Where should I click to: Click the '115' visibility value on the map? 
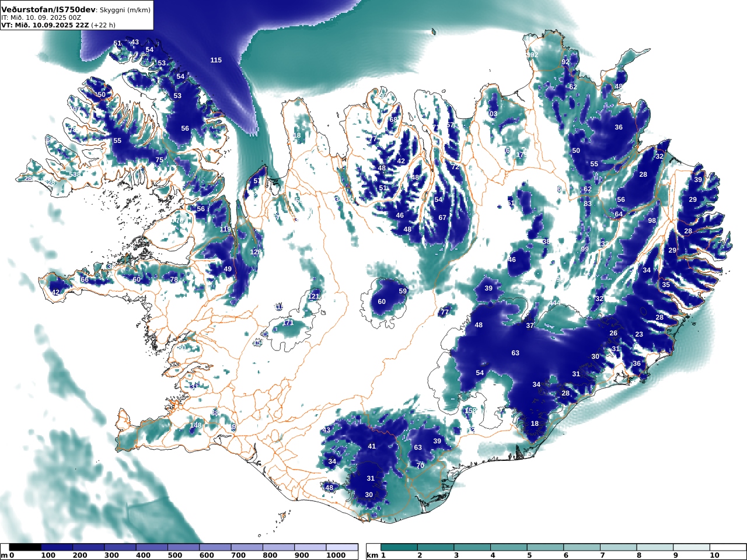pos(216,60)
